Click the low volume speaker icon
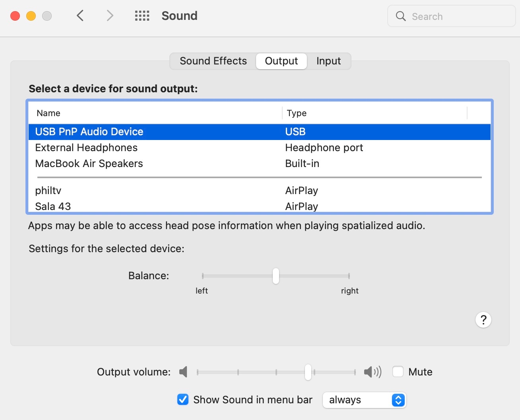Screen dimensions: 520x420 coord(183,372)
